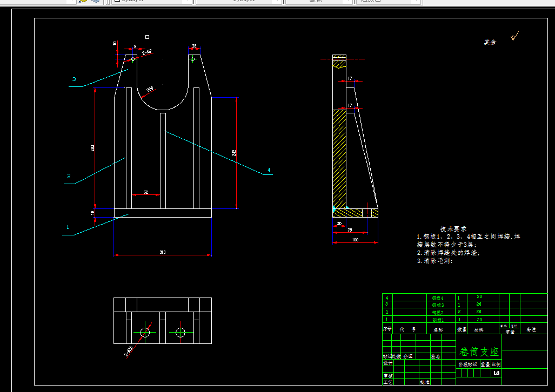Select 钢板3 in the parts list
Image resolution: width=555 pixels, height=392 pixels.
438,305
